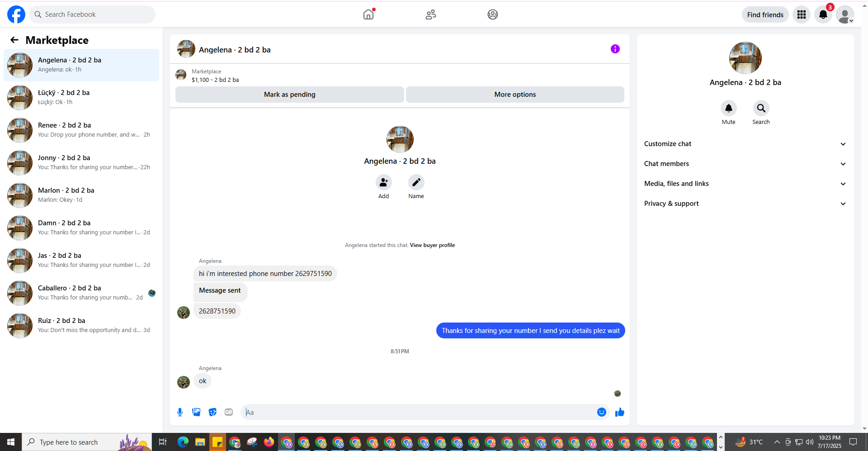Expand Chat members section

pyautogui.click(x=745, y=164)
